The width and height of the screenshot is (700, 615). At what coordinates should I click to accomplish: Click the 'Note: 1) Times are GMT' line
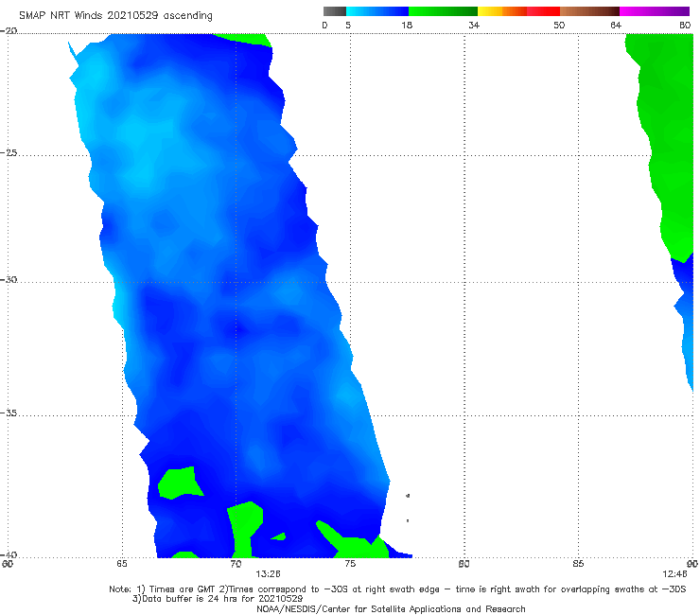point(397,589)
